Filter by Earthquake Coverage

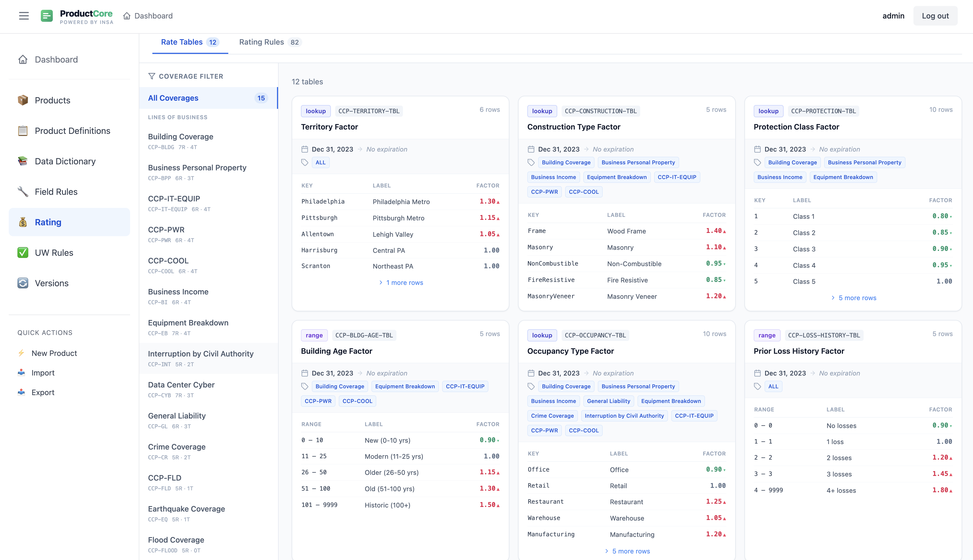(208, 513)
